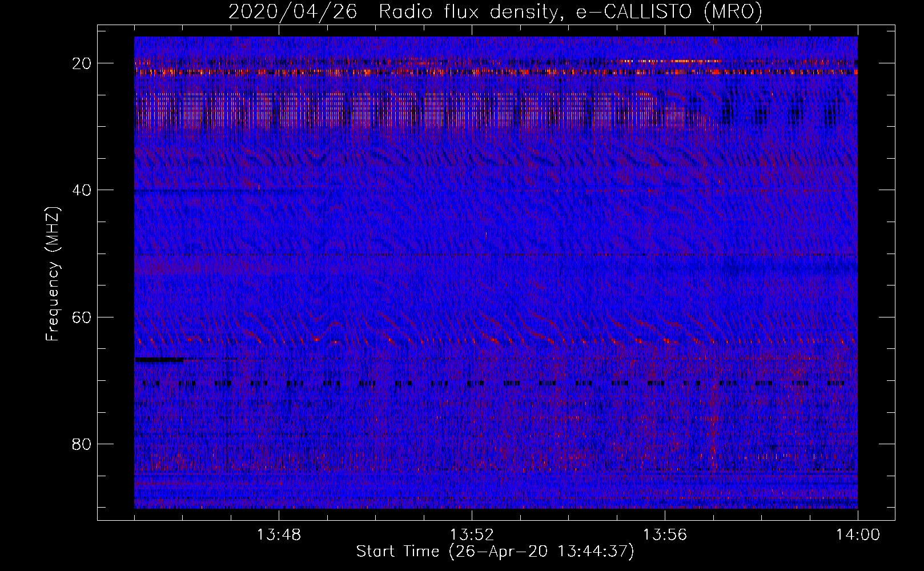924x571 pixels.
Task: Click the 13:48 time tick label
Action: (279, 535)
